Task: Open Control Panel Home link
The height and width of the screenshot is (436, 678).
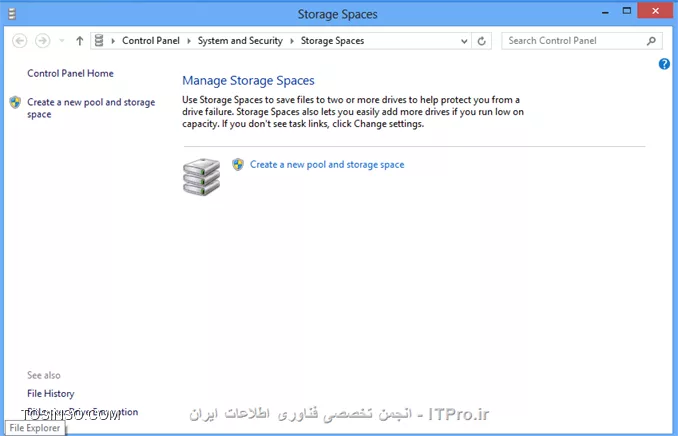Action: click(x=70, y=73)
